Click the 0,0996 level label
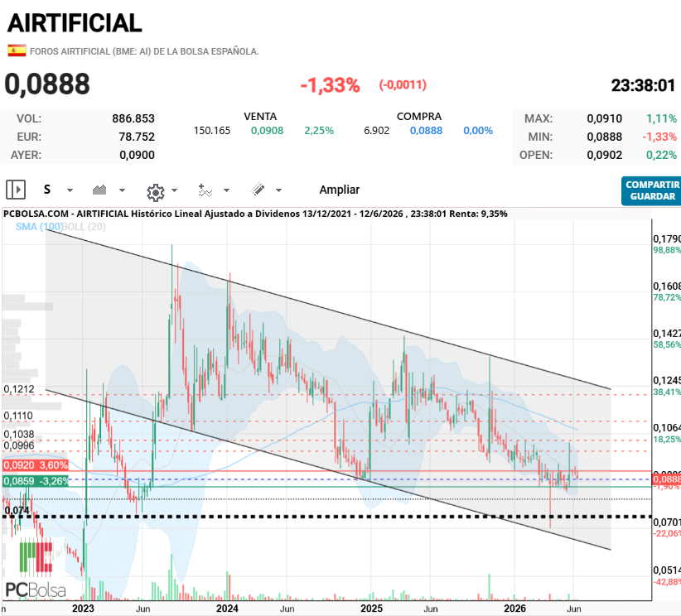 [x=19, y=445]
